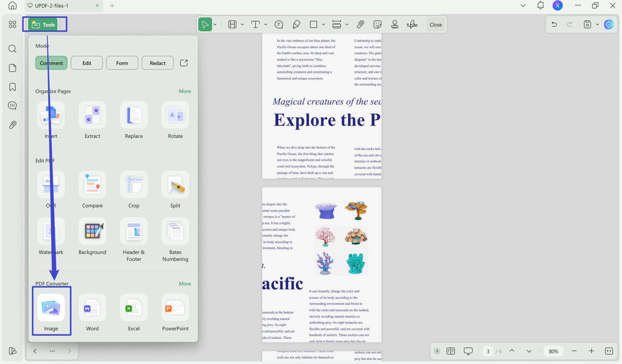Open the Split tool
The width and height of the screenshot is (622, 364).
[175, 190]
